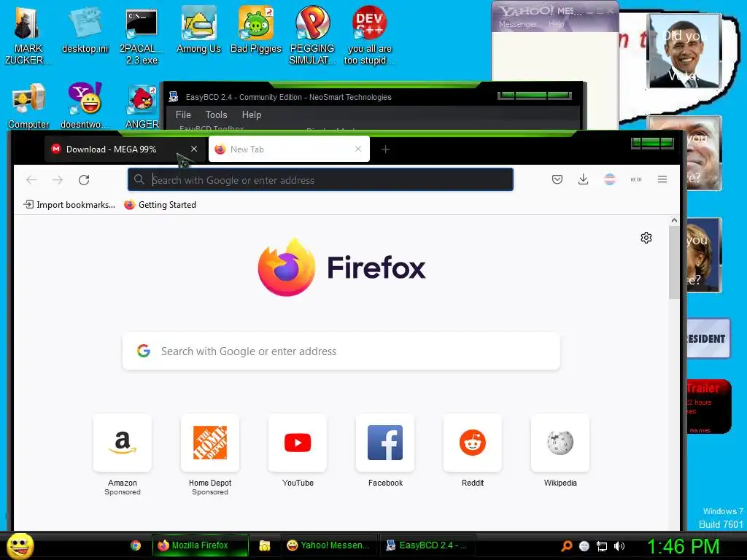
Task: Click the Firefox vertical scrollbar thumb
Action: tap(674, 262)
